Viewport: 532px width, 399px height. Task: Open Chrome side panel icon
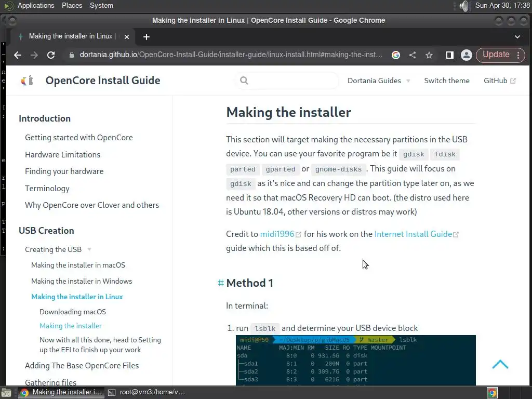(x=449, y=55)
